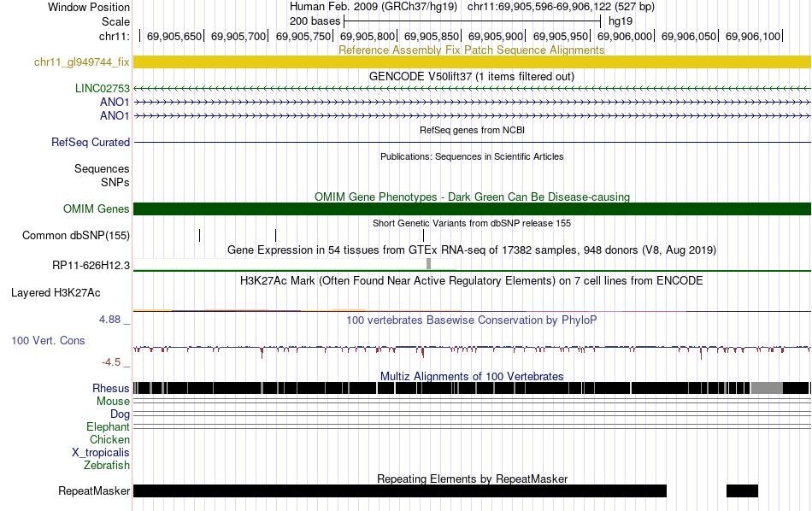Click the Reference Assembly Fix Patch title

[471, 50]
